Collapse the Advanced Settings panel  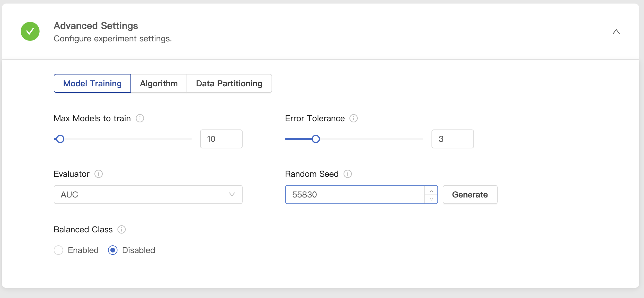pyautogui.click(x=616, y=31)
